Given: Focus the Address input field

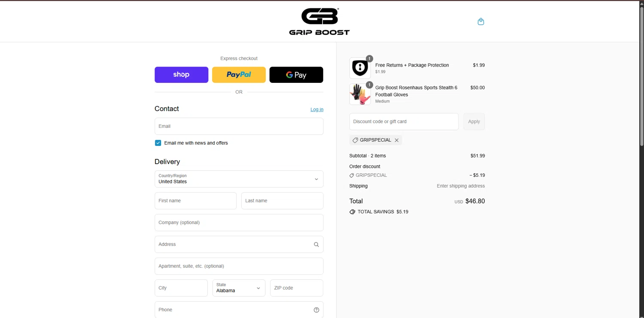Looking at the screenshot, I should [239, 245].
